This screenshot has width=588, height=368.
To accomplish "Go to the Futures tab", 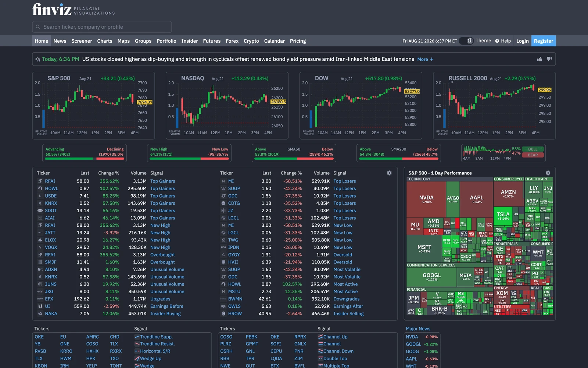I will point(212,41).
